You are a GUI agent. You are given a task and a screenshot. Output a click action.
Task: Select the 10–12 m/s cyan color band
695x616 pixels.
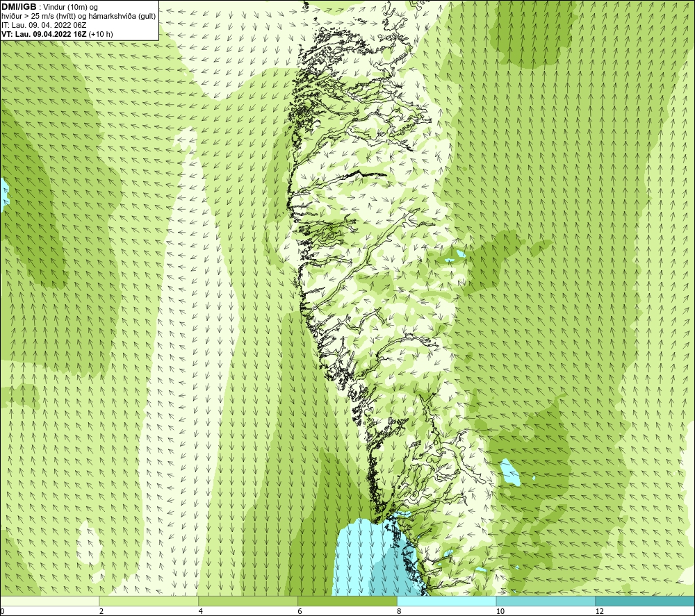click(546, 601)
